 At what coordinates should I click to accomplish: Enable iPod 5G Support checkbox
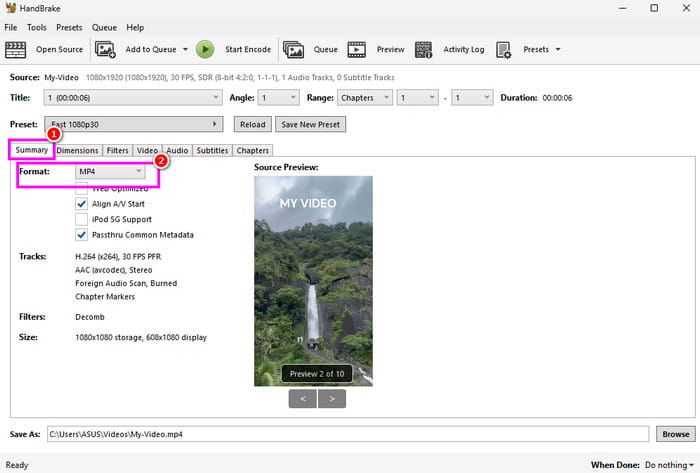pos(81,220)
